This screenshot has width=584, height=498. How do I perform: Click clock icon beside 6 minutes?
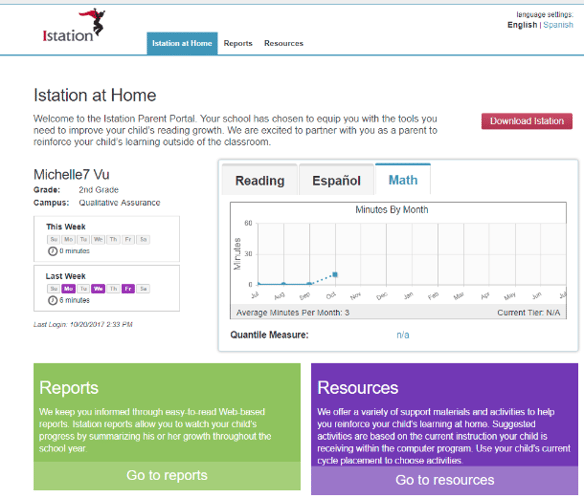coord(53,300)
